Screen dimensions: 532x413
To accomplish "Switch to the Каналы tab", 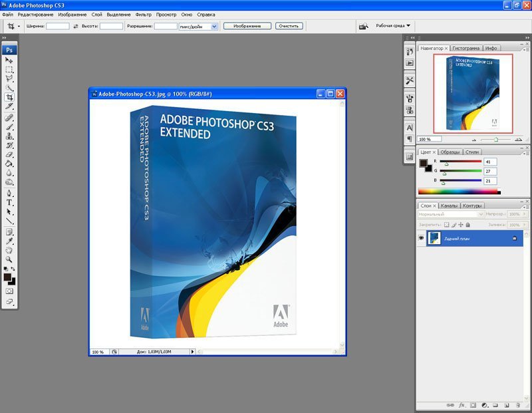I will pyautogui.click(x=450, y=206).
